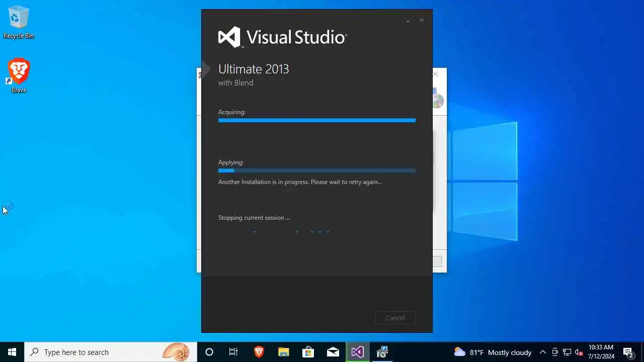The width and height of the screenshot is (644, 362).
Task: Click the Visual Studio logo in the installer
Action: tap(282, 37)
